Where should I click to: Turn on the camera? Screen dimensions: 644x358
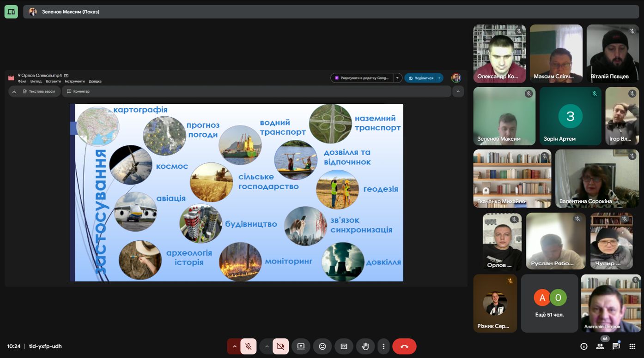pyautogui.click(x=280, y=346)
